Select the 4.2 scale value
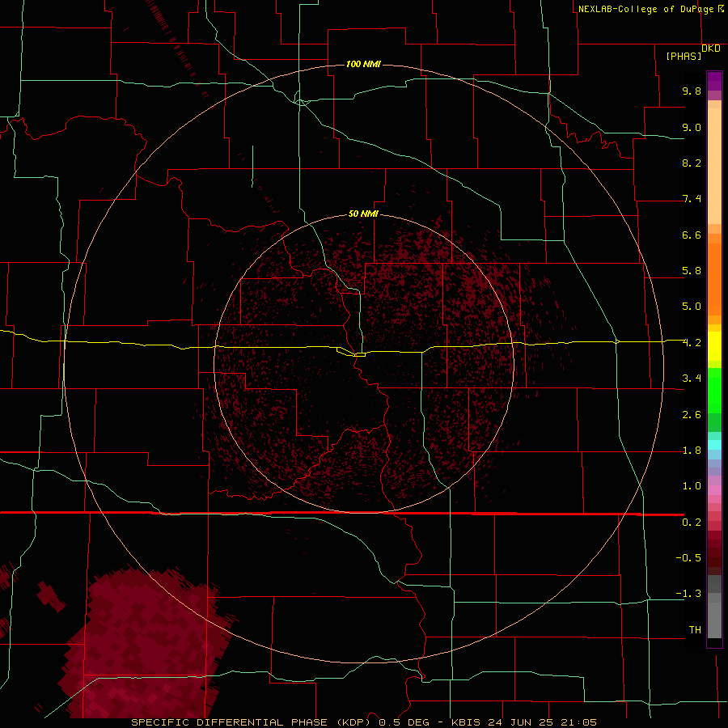The height and width of the screenshot is (728, 728). (x=692, y=343)
